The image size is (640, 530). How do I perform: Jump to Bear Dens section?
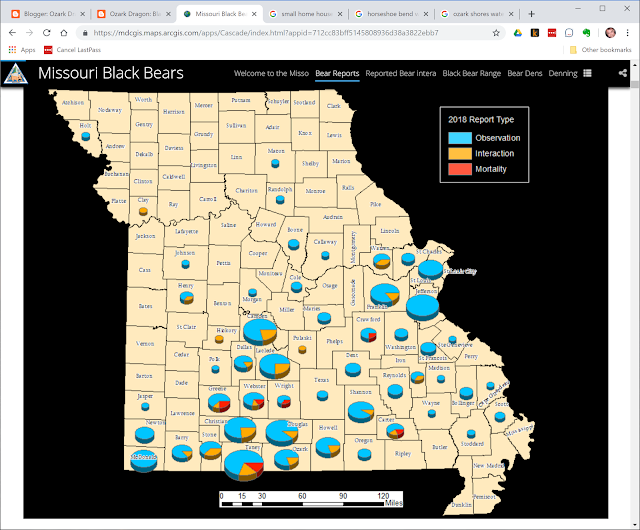524,73
